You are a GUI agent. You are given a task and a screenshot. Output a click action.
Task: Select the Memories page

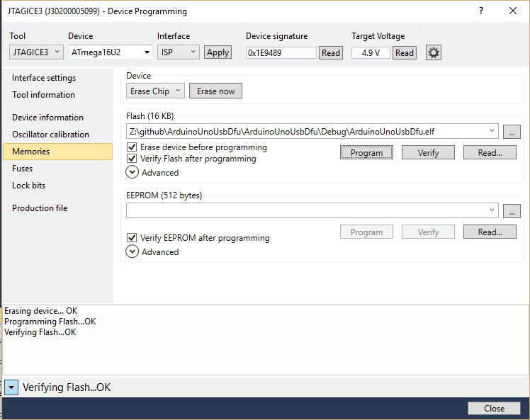pos(58,152)
